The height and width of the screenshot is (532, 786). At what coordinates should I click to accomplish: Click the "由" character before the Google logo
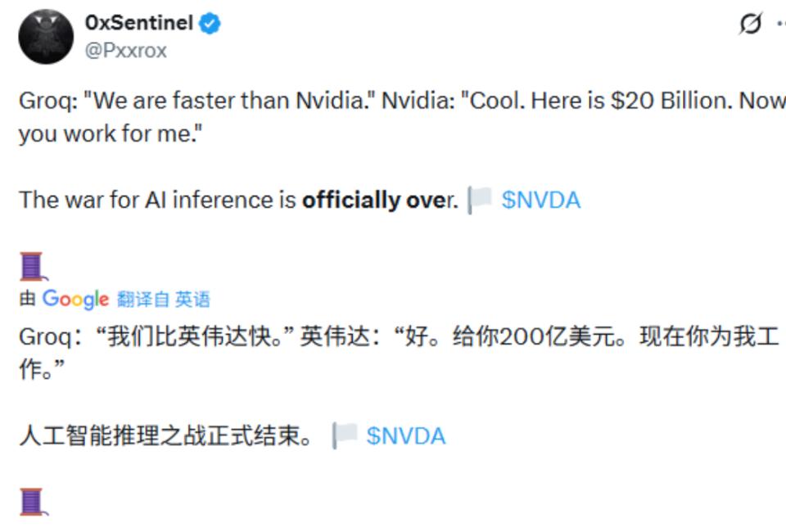(27, 300)
